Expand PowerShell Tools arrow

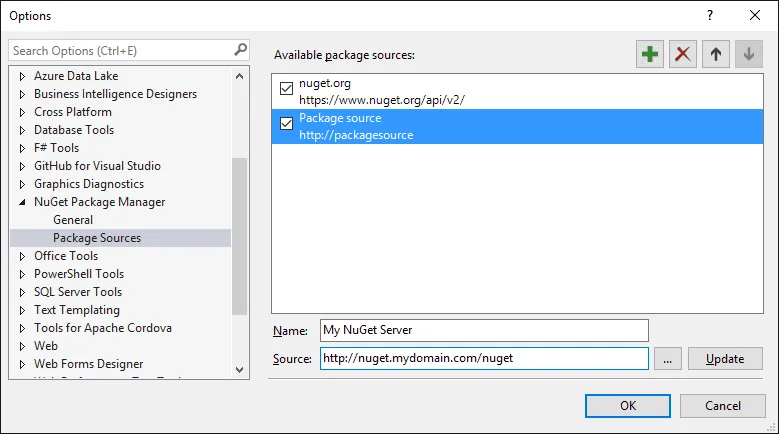click(x=22, y=274)
